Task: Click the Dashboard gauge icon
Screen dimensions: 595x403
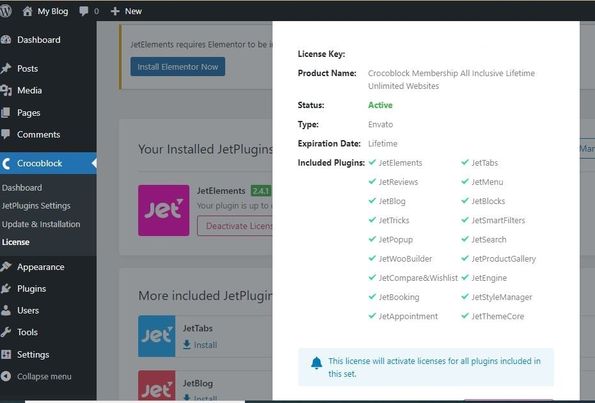Action: pos(6,39)
